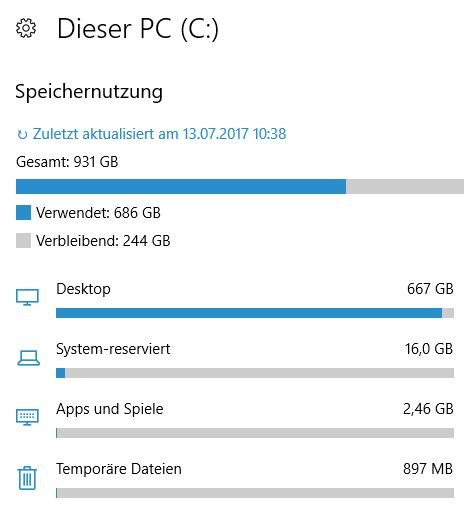Click the gray Verbleibend legend swatch
The width and height of the screenshot is (469, 508).
23,240
